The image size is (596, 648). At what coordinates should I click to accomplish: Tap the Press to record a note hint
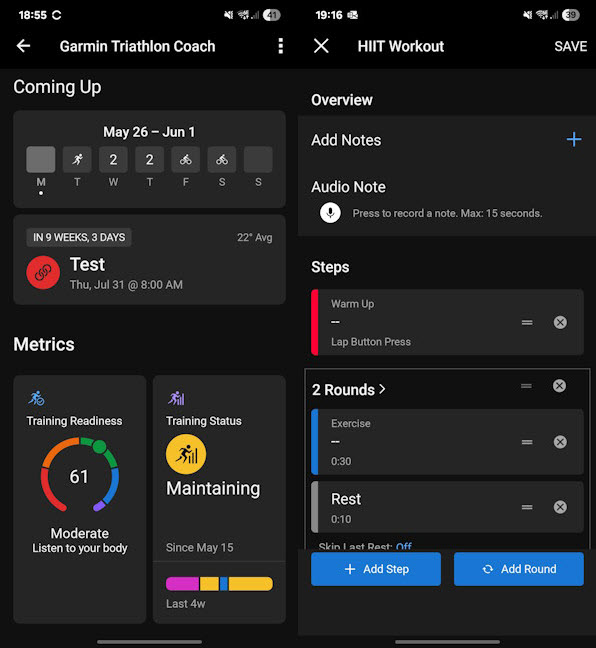447,213
